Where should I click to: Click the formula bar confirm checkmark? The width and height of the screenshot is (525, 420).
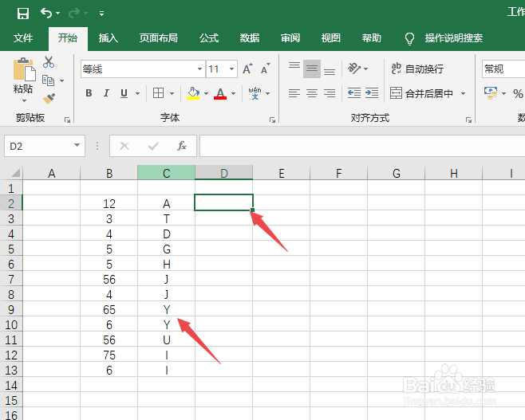tap(153, 146)
